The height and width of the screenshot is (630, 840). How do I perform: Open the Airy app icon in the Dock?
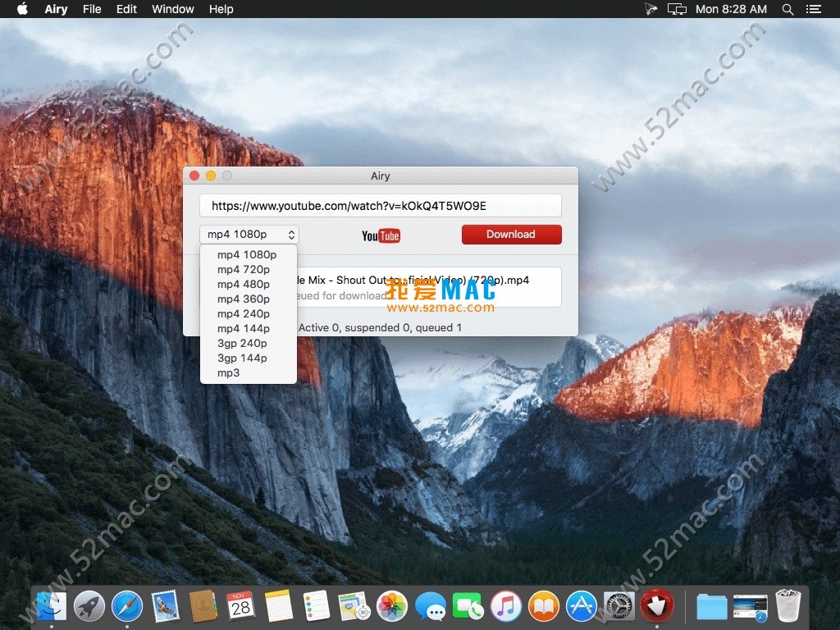point(656,607)
